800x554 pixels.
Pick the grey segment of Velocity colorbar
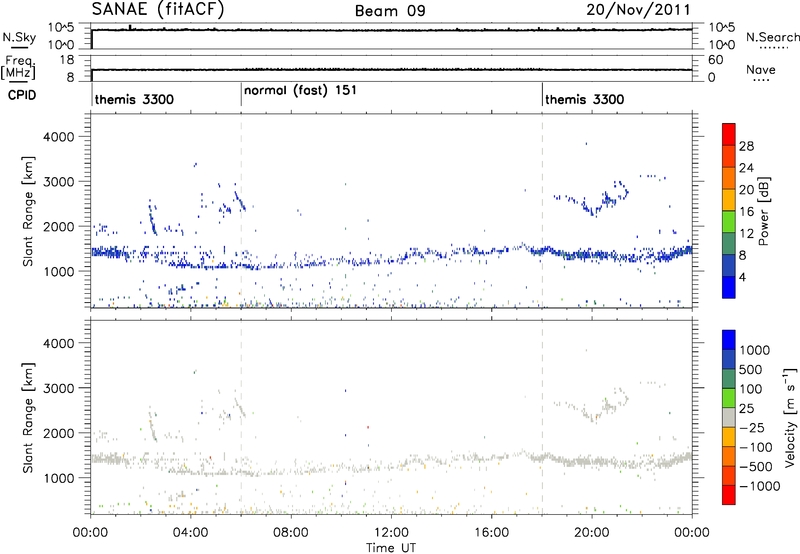pos(729,417)
